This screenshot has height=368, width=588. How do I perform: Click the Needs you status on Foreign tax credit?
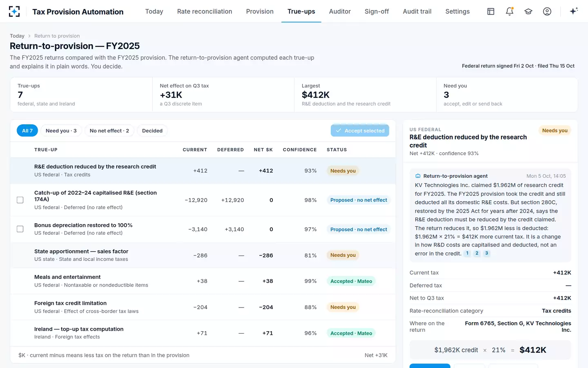point(343,307)
